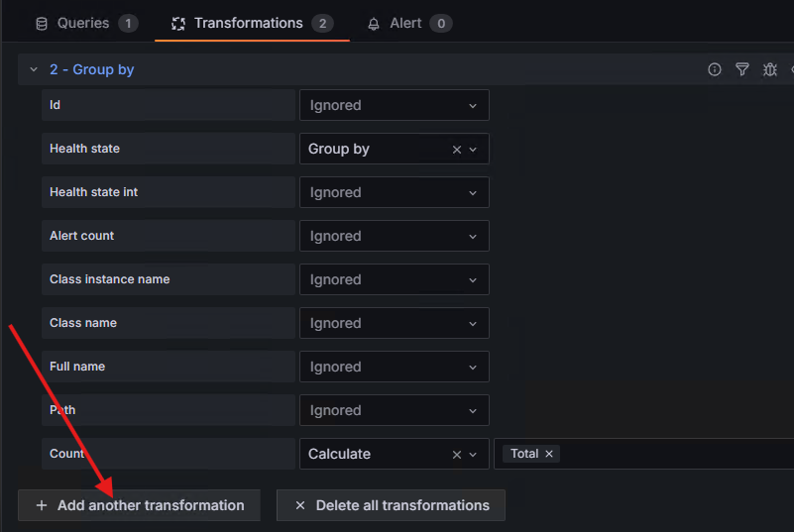The image size is (794, 532).
Task: Expand the Full name operation dropdown
Action: tap(394, 367)
